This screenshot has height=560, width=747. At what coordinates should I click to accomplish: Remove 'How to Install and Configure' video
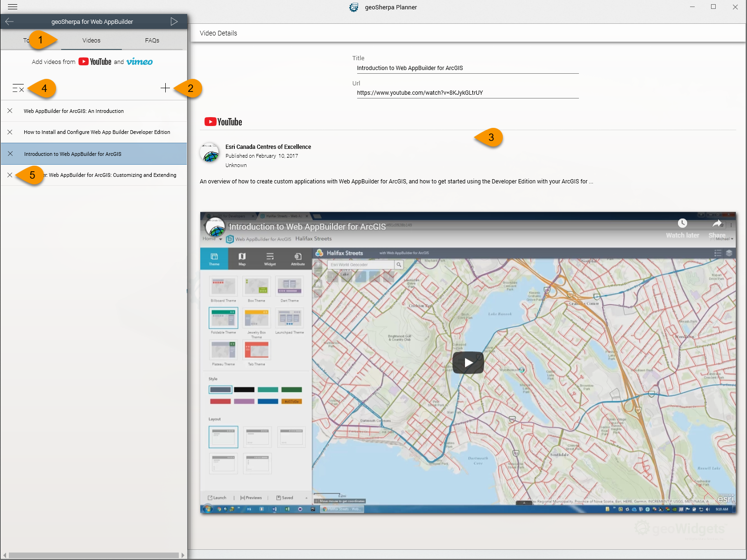10,132
